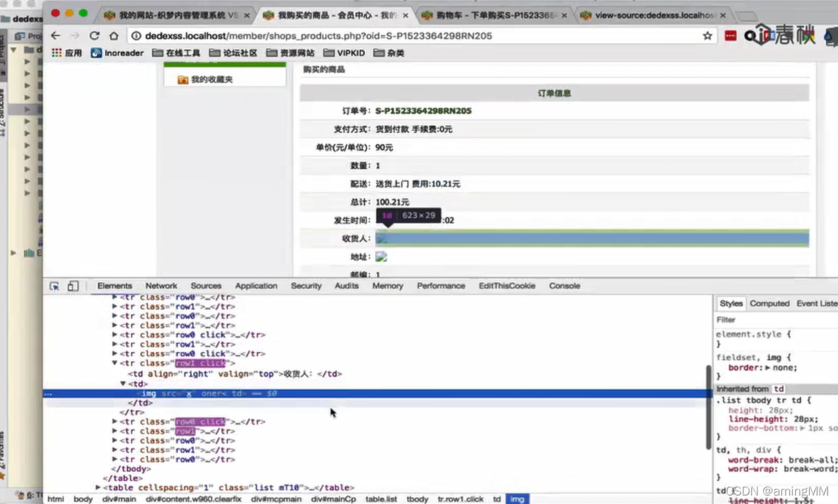Viewport: 838px width, 504px height.
Task: Open the VIPKID bookmark folder
Action: tap(344, 53)
